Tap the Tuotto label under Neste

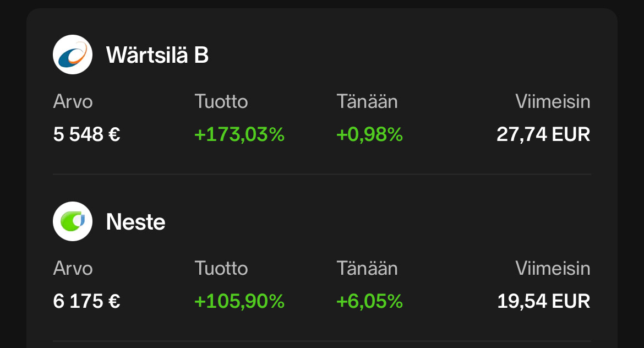(221, 269)
